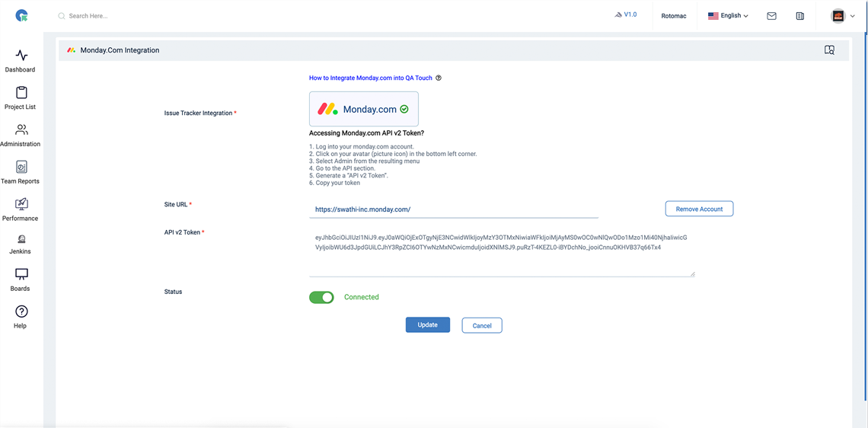Click the "Go to the API section" step
Image resolution: width=868 pixels, height=428 pixels.
[342, 168]
